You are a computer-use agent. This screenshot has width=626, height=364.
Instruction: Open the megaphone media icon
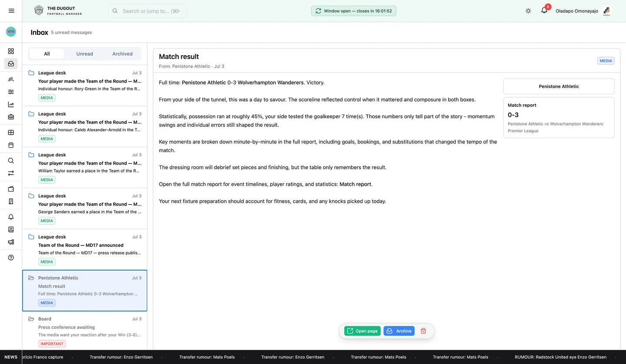point(11,242)
